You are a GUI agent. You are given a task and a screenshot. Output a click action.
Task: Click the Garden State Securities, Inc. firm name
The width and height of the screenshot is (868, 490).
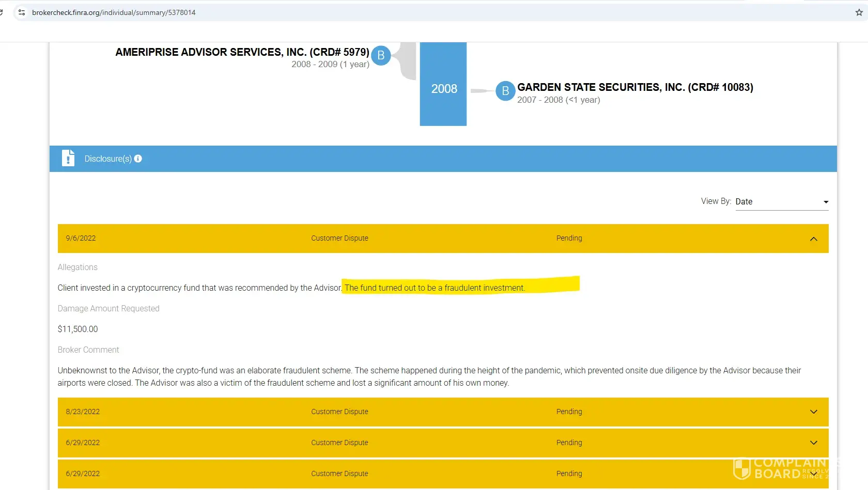coord(636,87)
